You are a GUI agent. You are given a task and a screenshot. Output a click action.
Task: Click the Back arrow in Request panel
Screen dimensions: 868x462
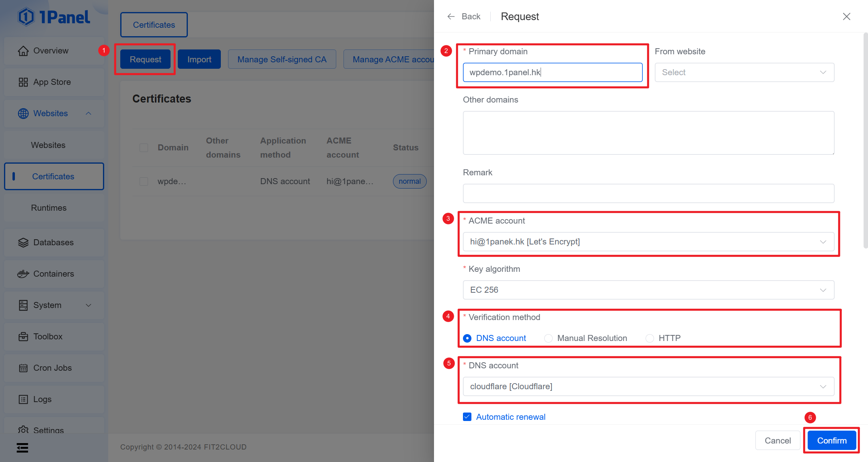(x=451, y=16)
